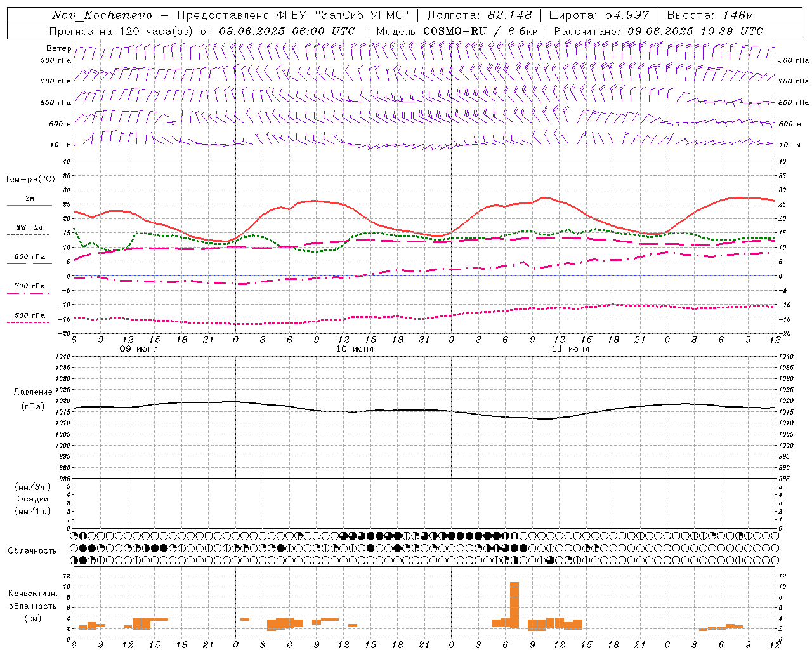Click the '10 июня' date label
The height and width of the screenshot is (650, 812).
coord(355,349)
